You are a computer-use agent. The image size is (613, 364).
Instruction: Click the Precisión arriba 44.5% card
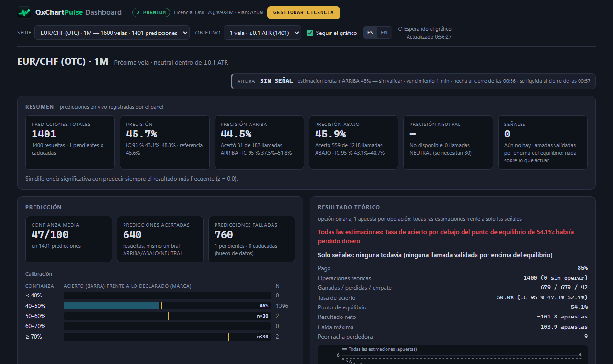pyautogui.click(x=259, y=142)
